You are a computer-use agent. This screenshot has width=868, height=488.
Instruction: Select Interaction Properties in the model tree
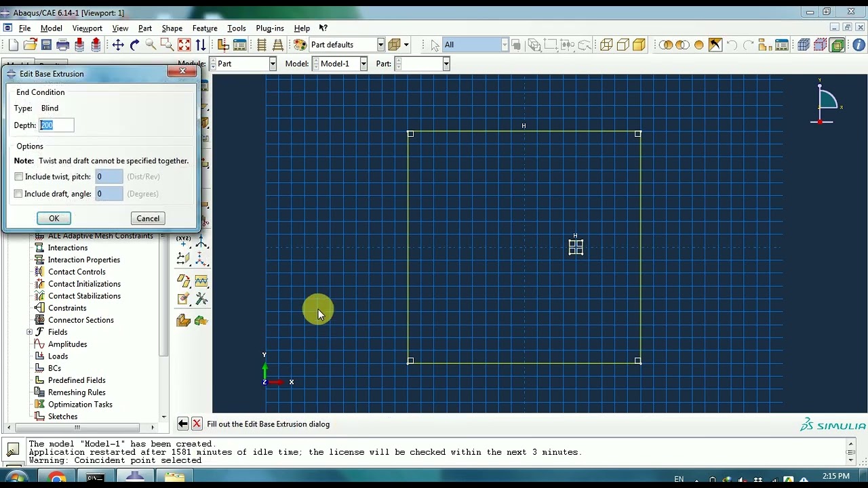(84, 260)
